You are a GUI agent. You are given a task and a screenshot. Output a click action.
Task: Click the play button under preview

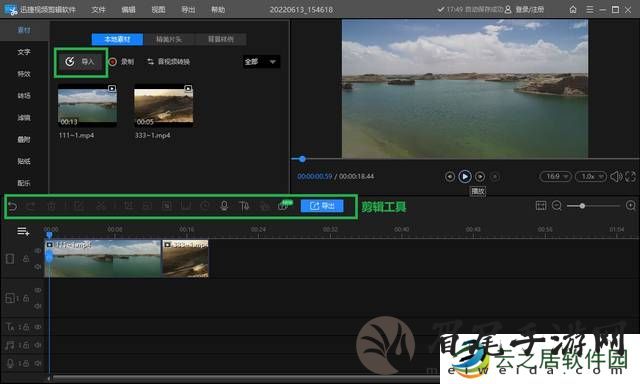coord(464,177)
